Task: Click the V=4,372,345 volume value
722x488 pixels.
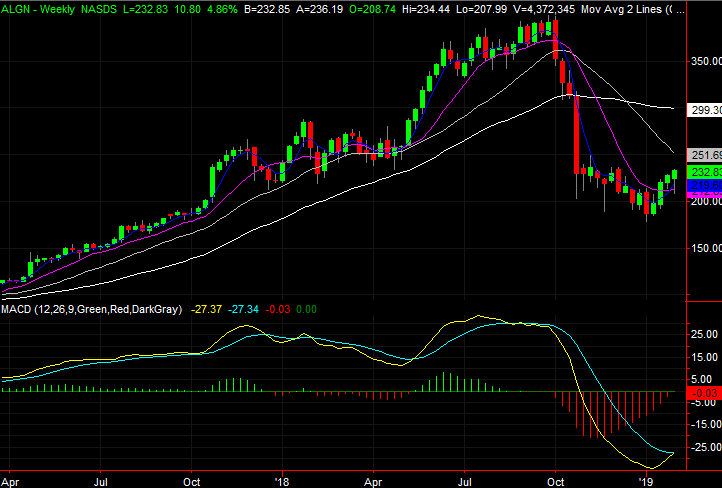Action: 542,9
